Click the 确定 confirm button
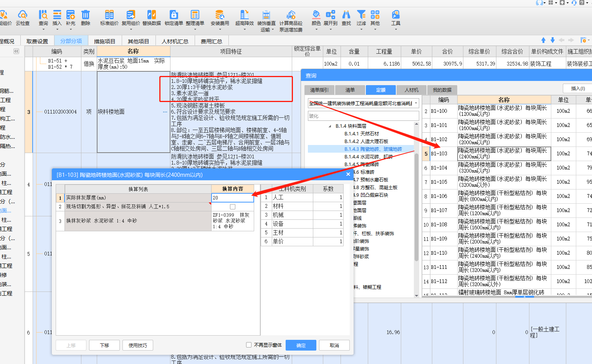This screenshot has height=364, width=592. [301, 345]
